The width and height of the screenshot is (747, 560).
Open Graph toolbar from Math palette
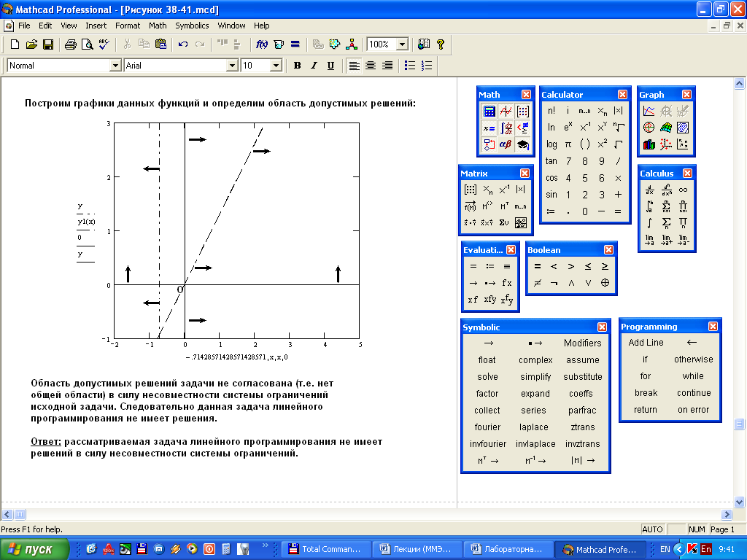click(x=506, y=112)
